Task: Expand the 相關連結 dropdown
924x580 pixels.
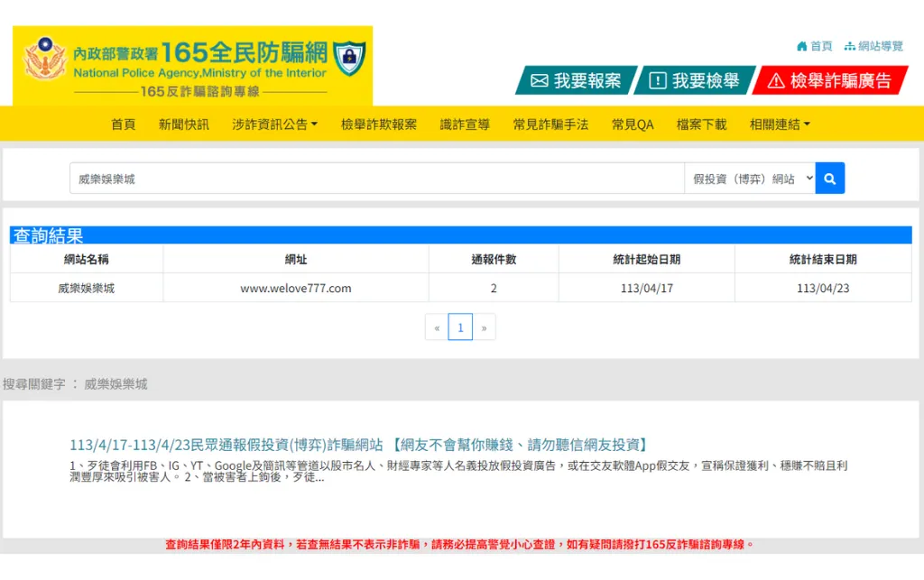Action: click(x=778, y=124)
